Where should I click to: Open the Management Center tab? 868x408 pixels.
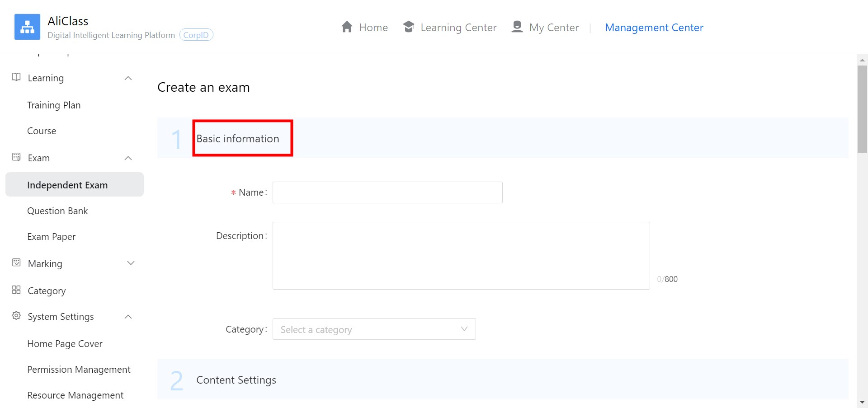654,28
